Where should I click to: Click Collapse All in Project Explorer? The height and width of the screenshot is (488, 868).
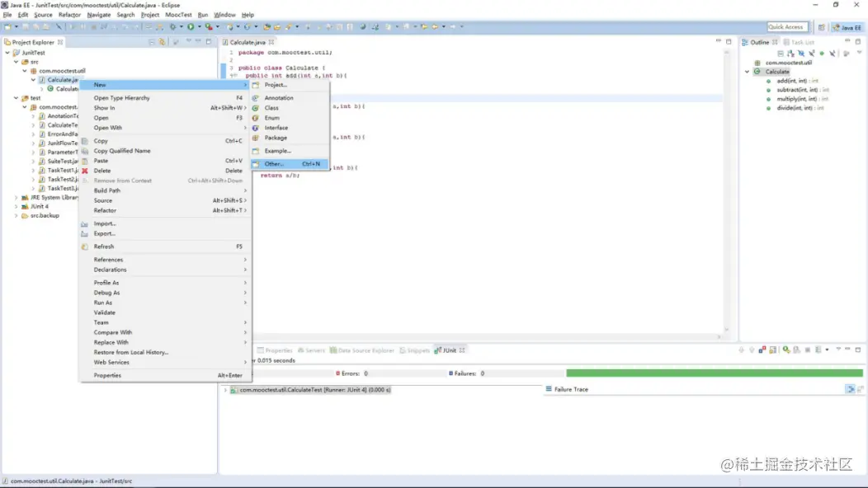(151, 42)
